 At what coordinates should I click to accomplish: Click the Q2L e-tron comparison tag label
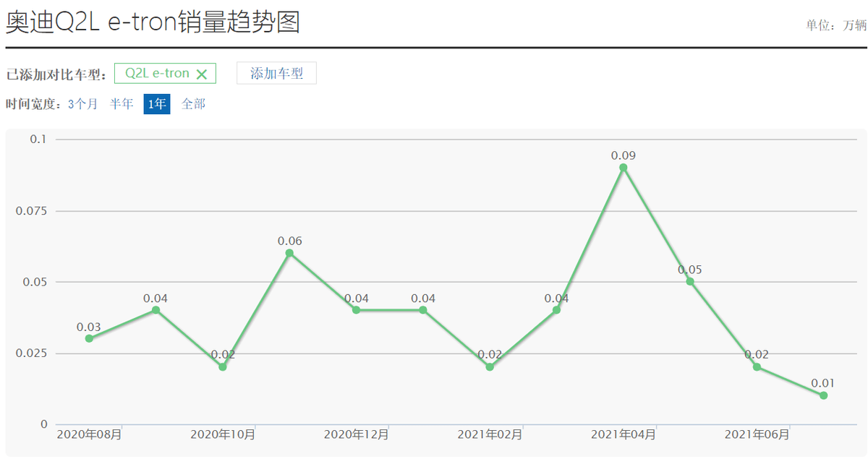coord(157,73)
